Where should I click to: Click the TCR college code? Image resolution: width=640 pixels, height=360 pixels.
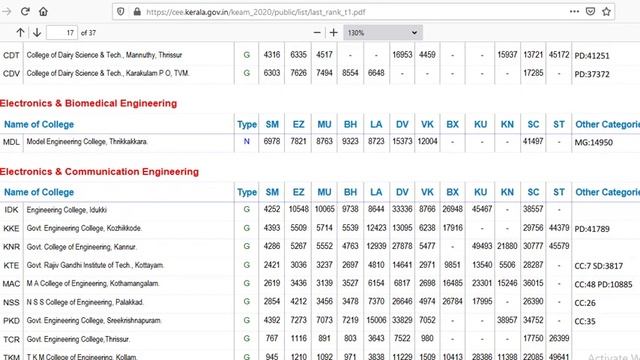pos(11,340)
